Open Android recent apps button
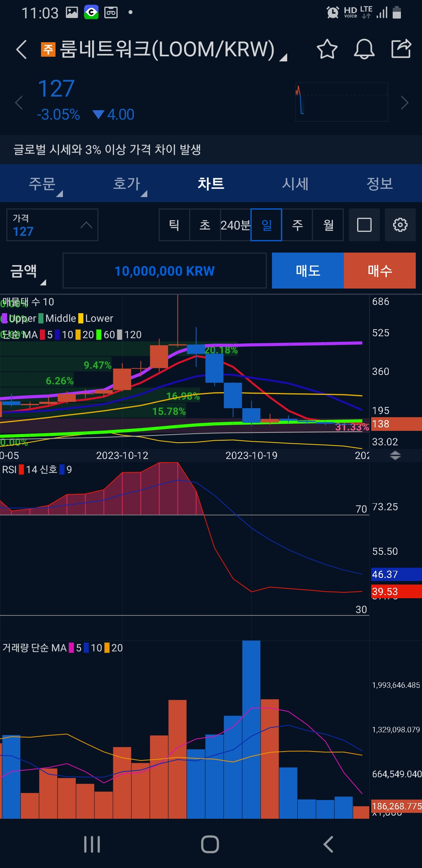The image size is (422, 868). click(92, 845)
